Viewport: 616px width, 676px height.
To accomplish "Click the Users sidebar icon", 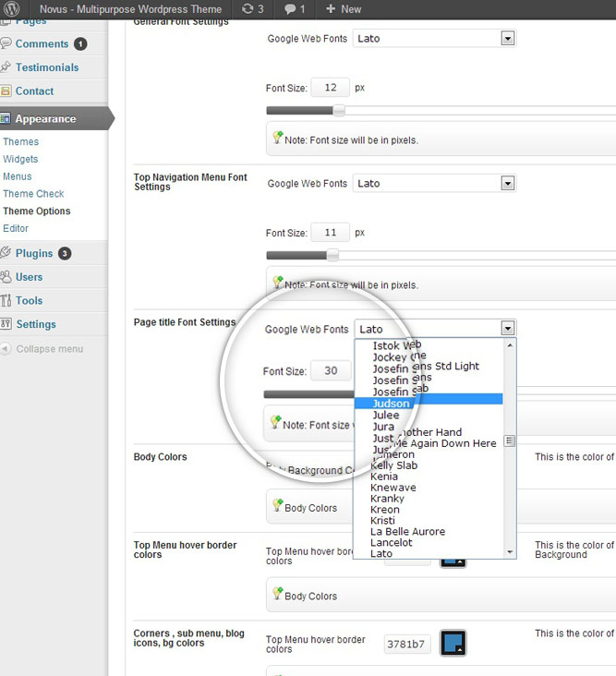I will (7, 277).
